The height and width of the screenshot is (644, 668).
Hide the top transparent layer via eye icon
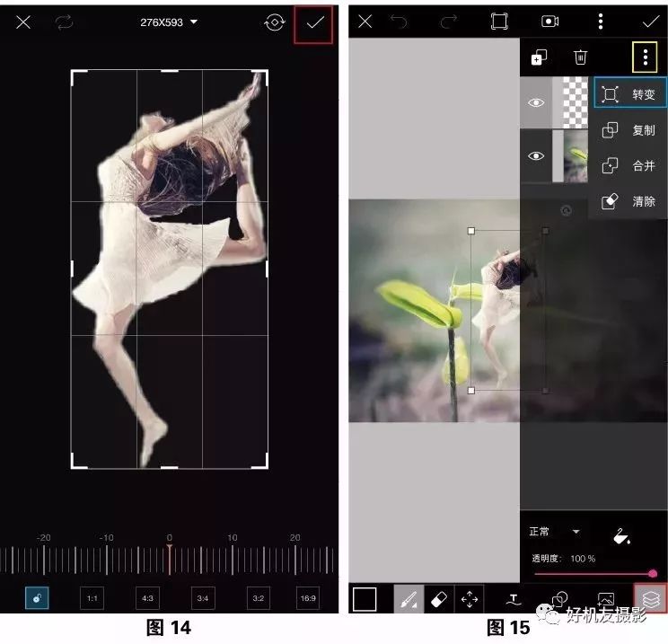(x=536, y=102)
